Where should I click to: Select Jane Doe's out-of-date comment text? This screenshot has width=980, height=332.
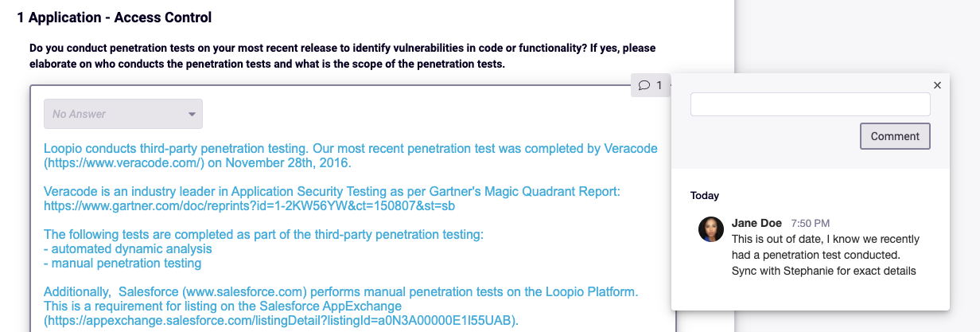click(826, 255)
